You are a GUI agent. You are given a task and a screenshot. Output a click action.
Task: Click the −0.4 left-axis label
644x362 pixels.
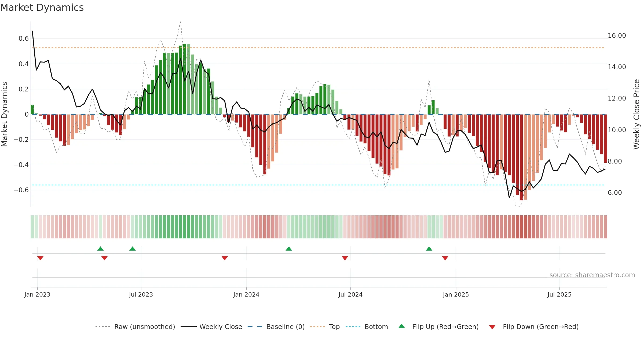[x=21, y=165]
